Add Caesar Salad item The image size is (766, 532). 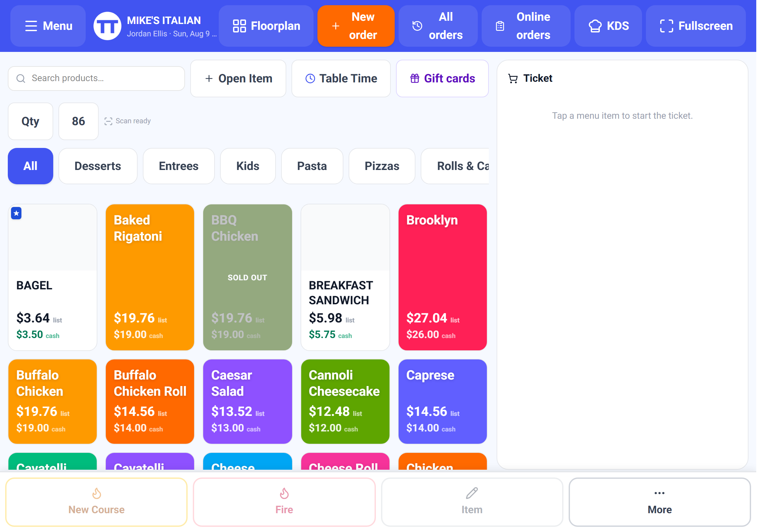pos(247,401)
